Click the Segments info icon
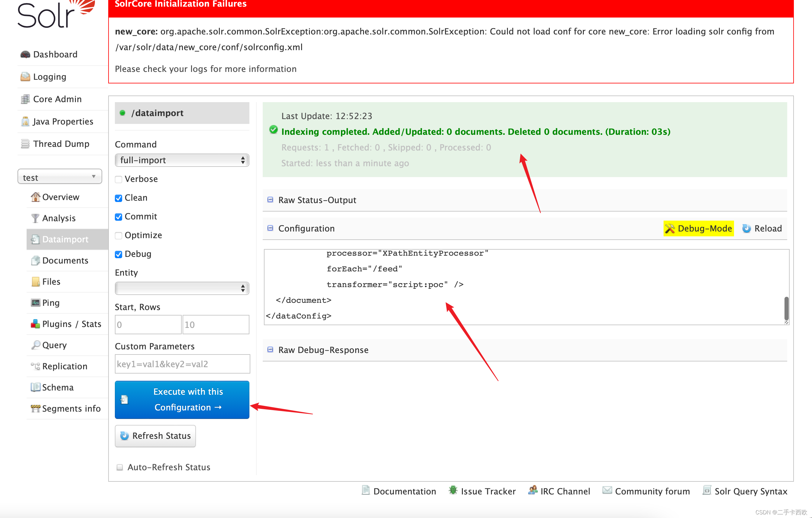812x518 pixels. pyautogui.click(x=35, y=409)
